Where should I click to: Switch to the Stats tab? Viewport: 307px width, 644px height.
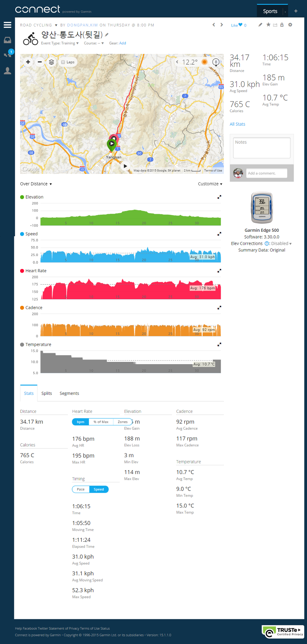[x=29, y=393]
